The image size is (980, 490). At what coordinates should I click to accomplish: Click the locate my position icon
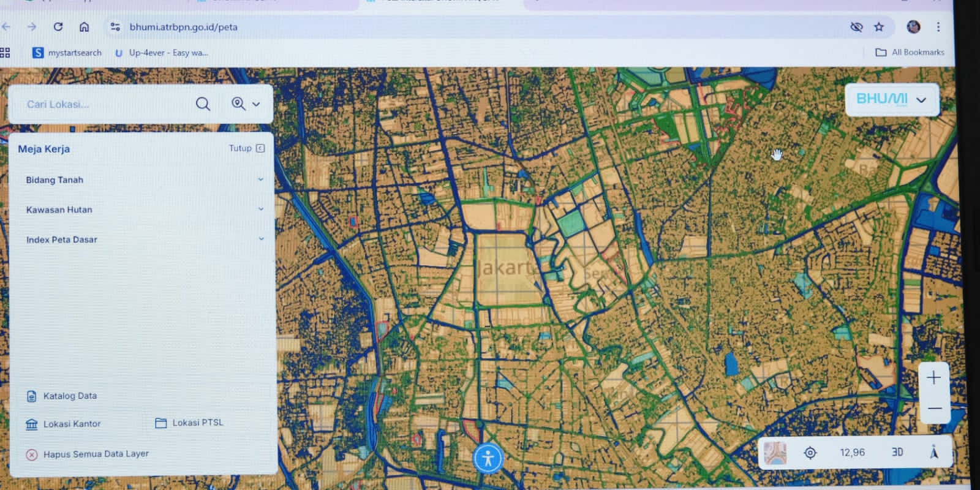point(810,453)
